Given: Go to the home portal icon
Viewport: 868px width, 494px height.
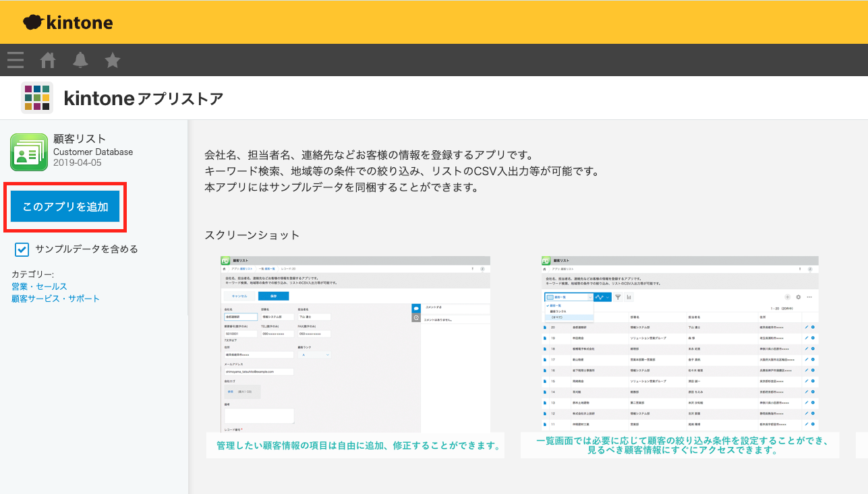Looking at the screenshot, I should pyautogui.click(x=48, y=60).
